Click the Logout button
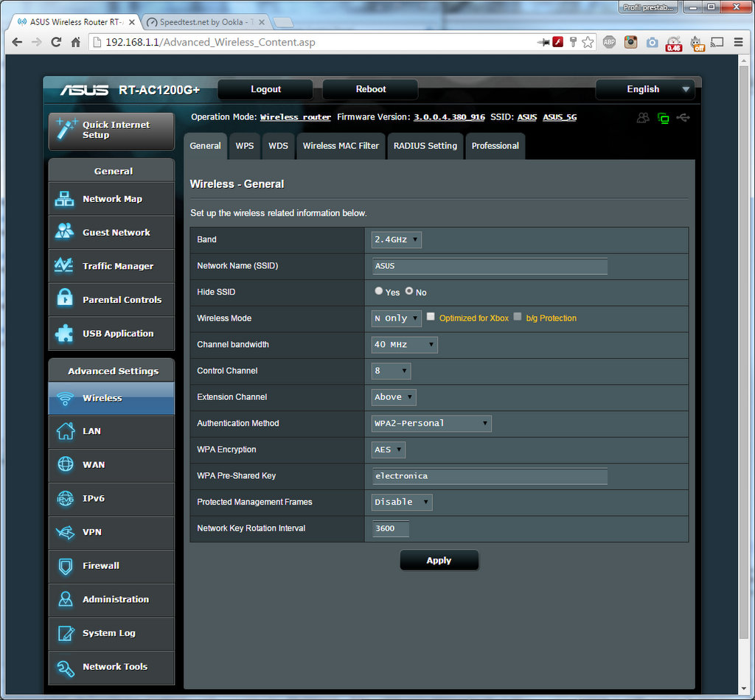Image resolution: width=755 pixels, height=700 pixels. click(265, 89)
